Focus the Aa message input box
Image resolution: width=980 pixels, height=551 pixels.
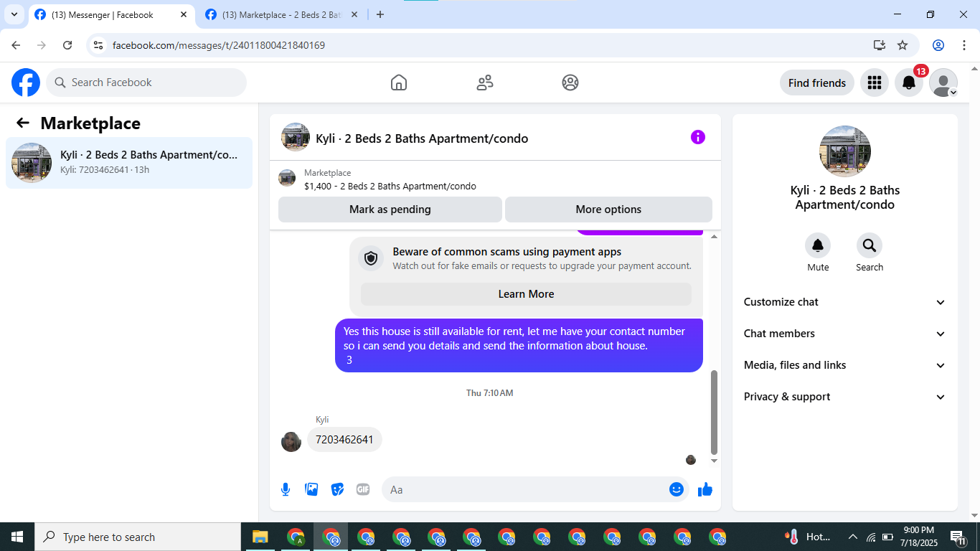[535, 489]
